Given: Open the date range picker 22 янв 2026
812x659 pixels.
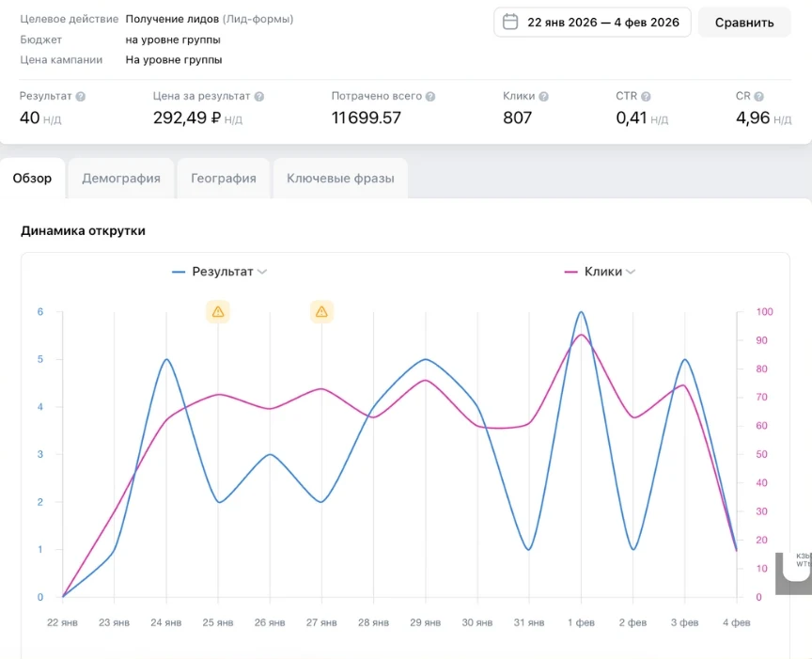Looking at the screenshot, I should [592, 23].
